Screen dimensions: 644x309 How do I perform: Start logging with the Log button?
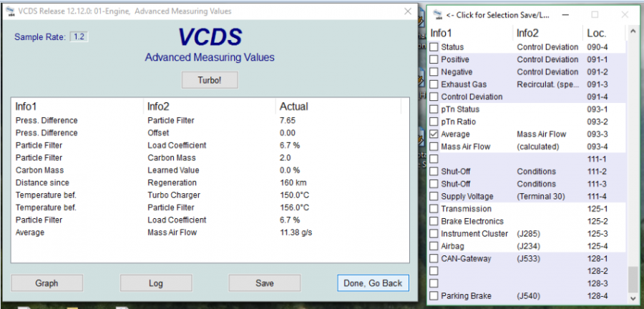coord(156,283)
